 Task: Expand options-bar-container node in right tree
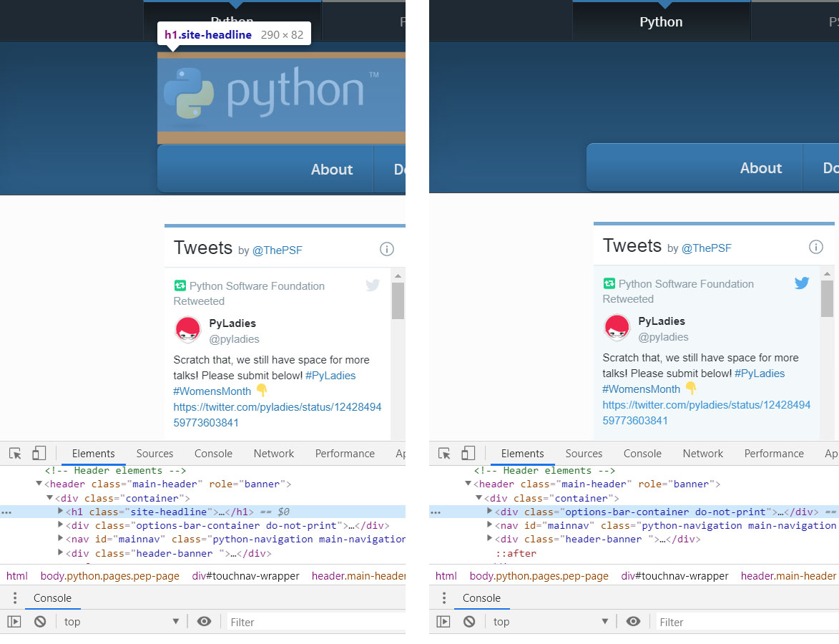489,511
